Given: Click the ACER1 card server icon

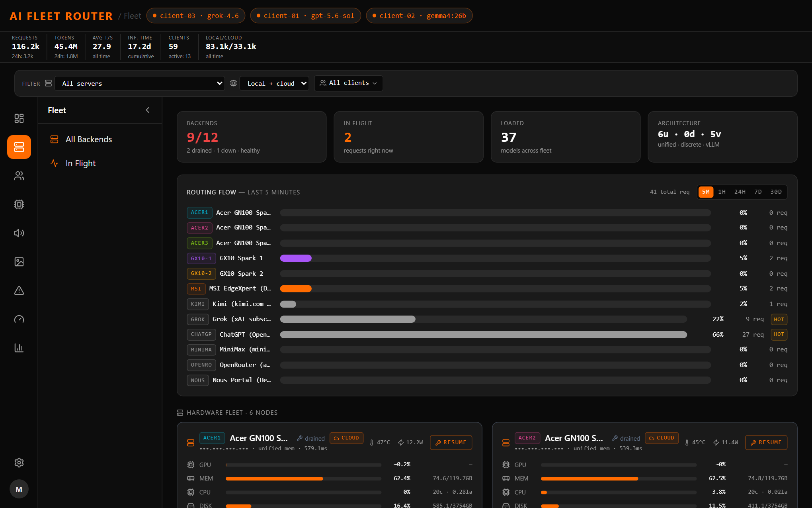Looking at the screenshot, I should pos(191,443).
